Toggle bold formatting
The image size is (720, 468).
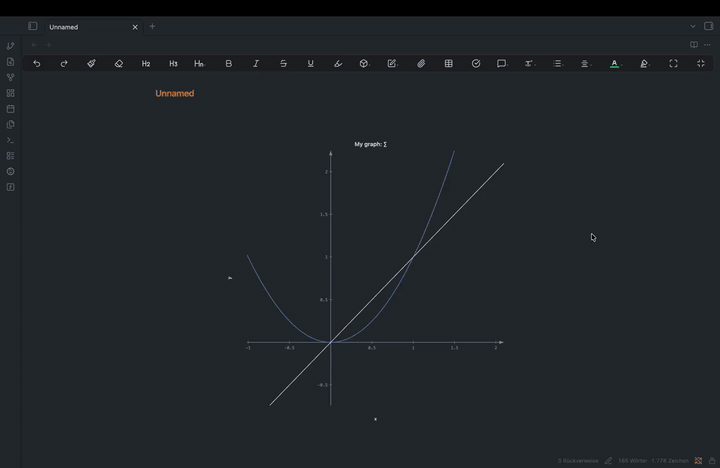coord(228,64)
